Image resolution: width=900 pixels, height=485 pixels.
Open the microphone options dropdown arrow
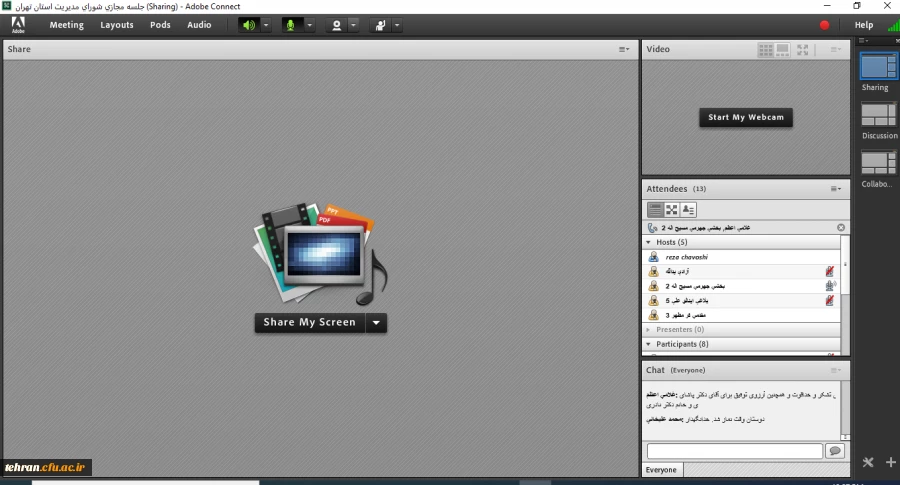coord(309,25)
